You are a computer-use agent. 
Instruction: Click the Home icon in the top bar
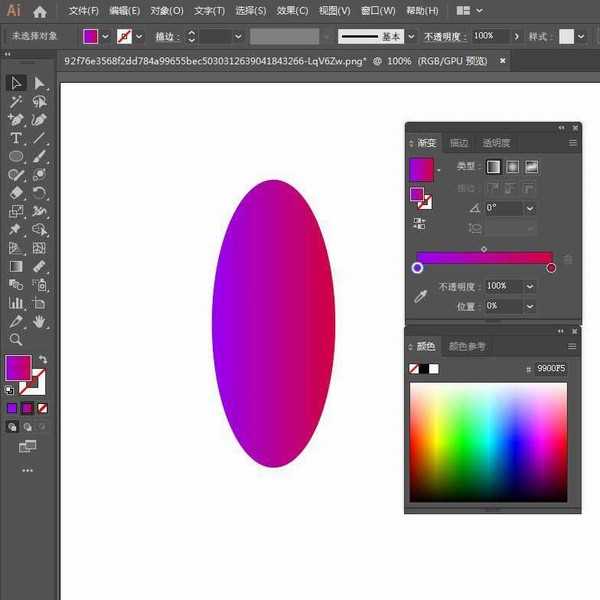(x=40, y=11)
